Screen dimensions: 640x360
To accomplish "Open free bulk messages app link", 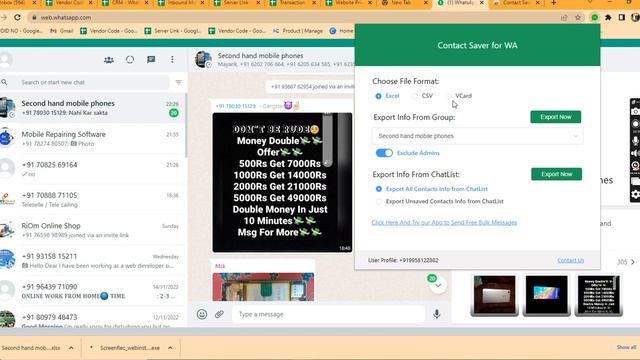I will [444, 222].
